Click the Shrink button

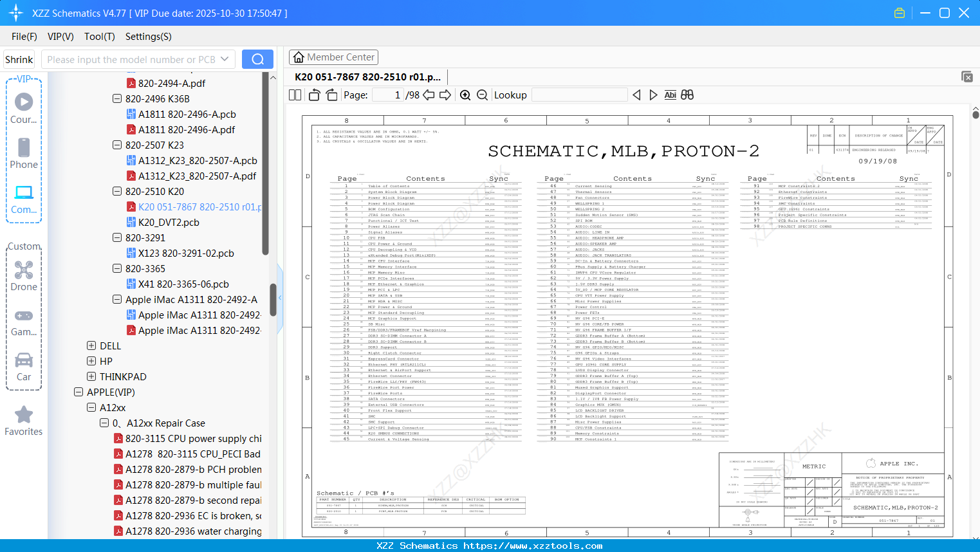(19, 59)
